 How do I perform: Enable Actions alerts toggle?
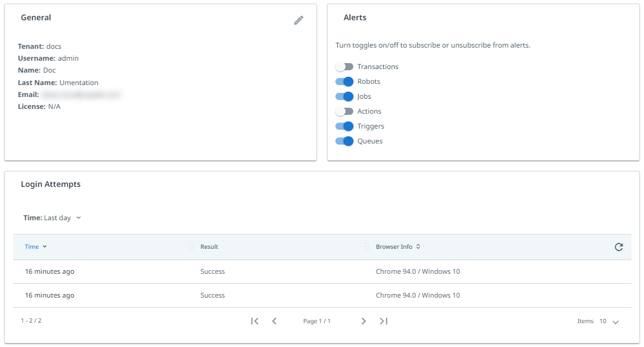pyautogui.click(x=344, y=111)
